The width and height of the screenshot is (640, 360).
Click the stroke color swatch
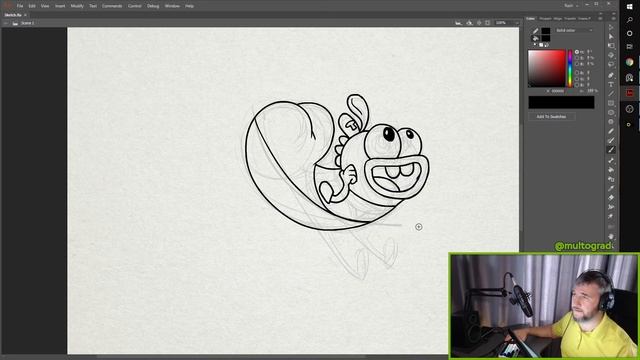coord(546,31)
